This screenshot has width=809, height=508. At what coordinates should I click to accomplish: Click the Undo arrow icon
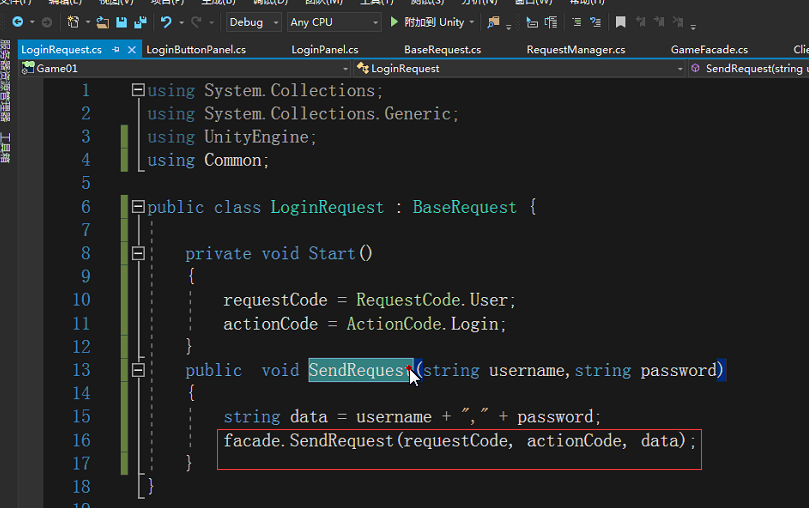click(166, 22)
